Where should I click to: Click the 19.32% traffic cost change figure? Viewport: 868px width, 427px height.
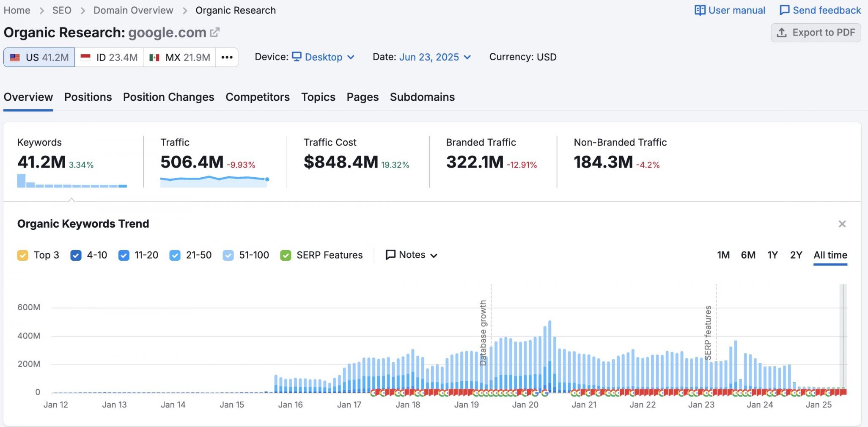pos(395,165)
